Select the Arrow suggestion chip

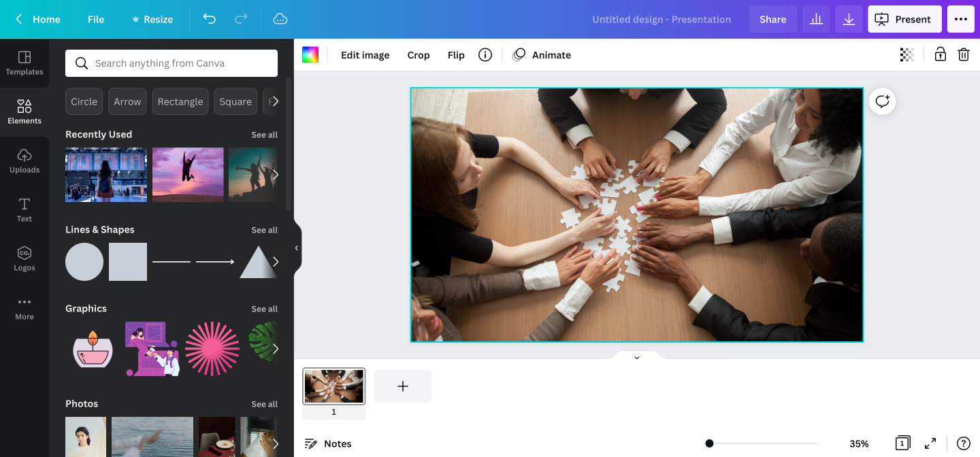click(127, 101)
